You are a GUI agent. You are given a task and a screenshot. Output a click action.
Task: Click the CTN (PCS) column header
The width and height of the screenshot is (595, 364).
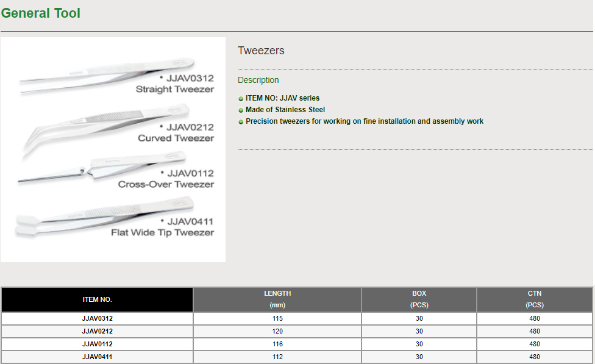pyautogui.click(x=534, y=299)
